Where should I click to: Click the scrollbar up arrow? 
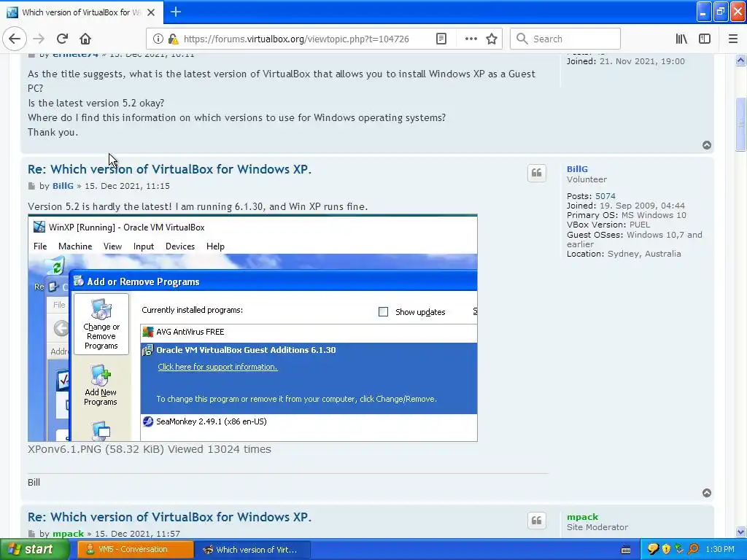coord(741,60)
